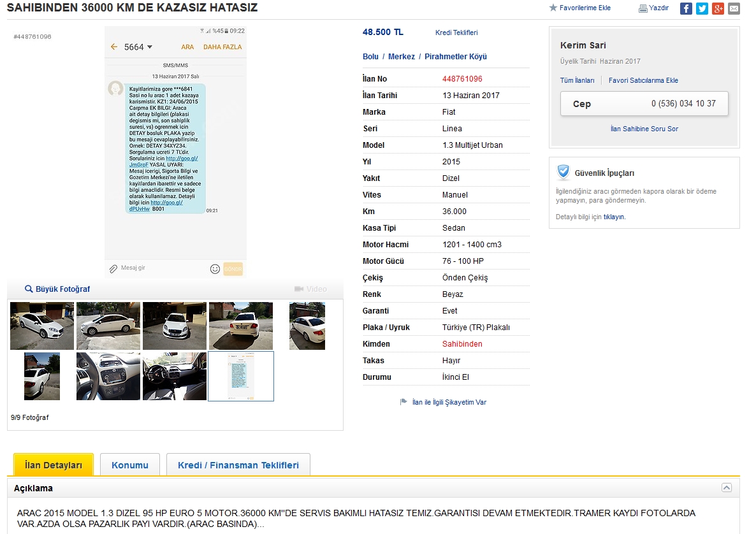Click the Video camera link
The image size is (756, 534).
coord(311,289)
